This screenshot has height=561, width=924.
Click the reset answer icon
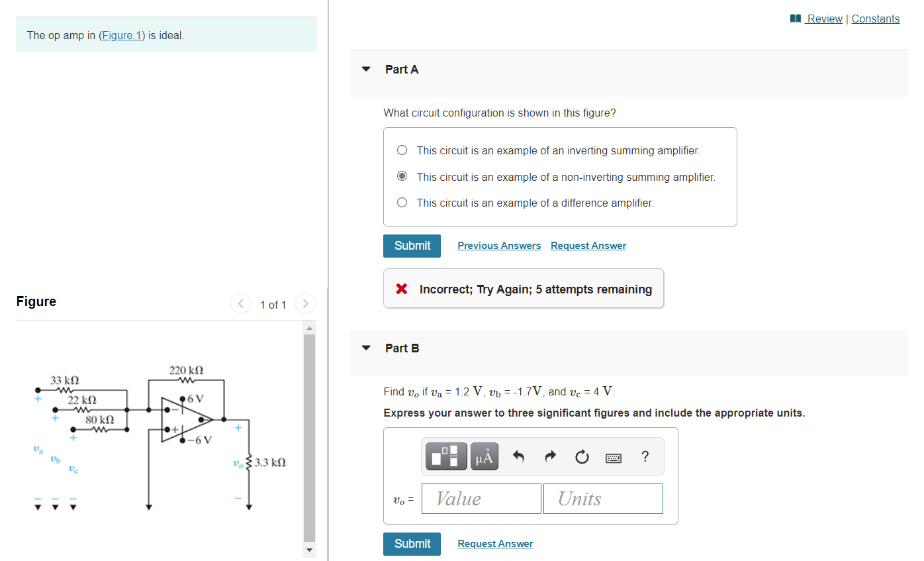[x=582, y=456]
